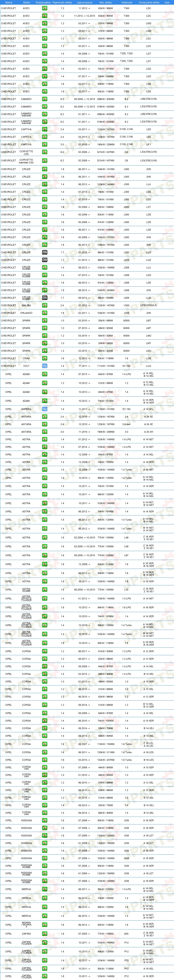Select the AMPERA model cell

pyautogui.click(x=26, y=409)
